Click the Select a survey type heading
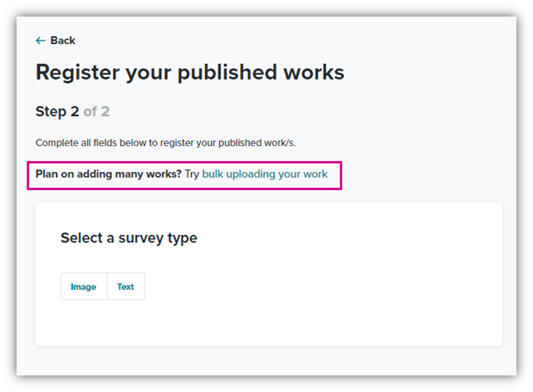Screen dimensions: 533x392 [129, 238]
